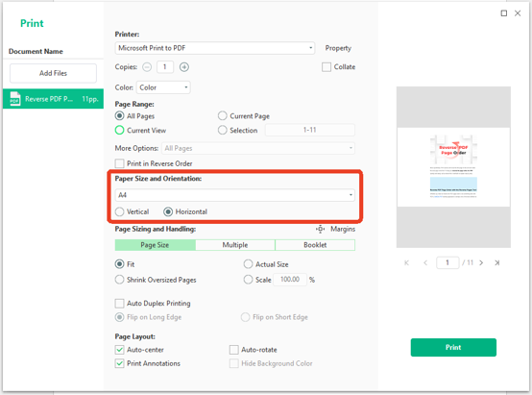Click the Margins crosshair icon
This screenshot has width=532, height=395.
point(321,230)
